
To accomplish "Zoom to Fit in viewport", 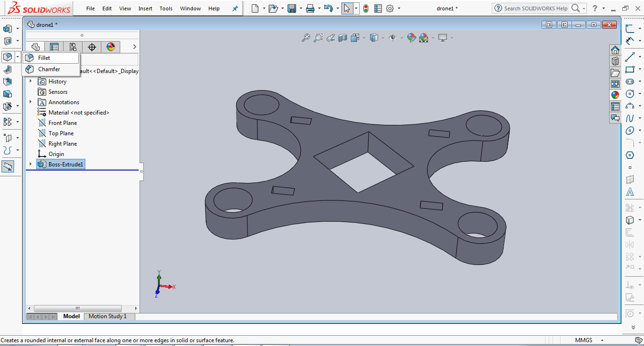I will pos(306,38).
